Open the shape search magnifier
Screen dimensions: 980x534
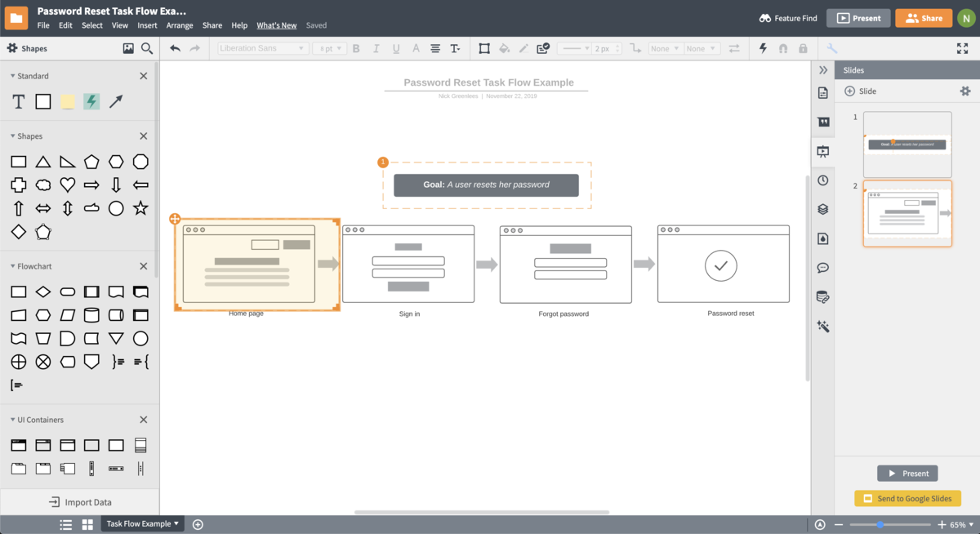(x=147, y=48)
